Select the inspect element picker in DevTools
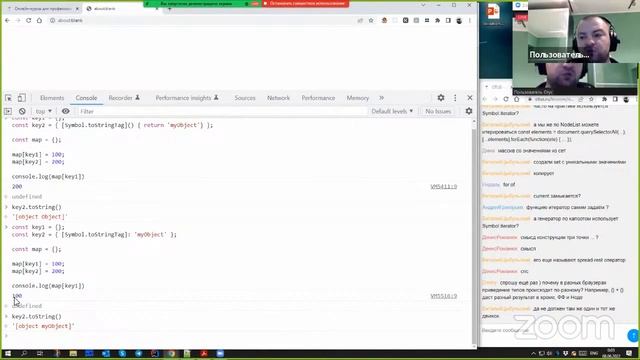The image size is (640, 360). [x=8, y=98]
